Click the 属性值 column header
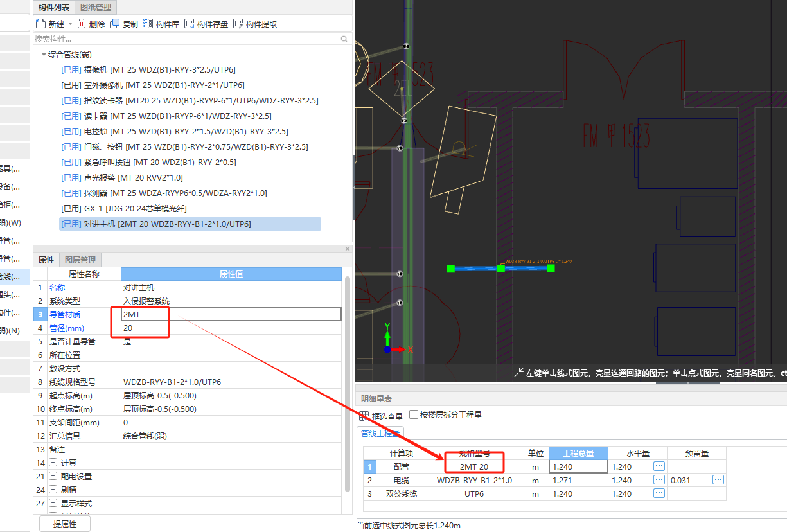This screenshot has width=787, height=532. point(231,274)
